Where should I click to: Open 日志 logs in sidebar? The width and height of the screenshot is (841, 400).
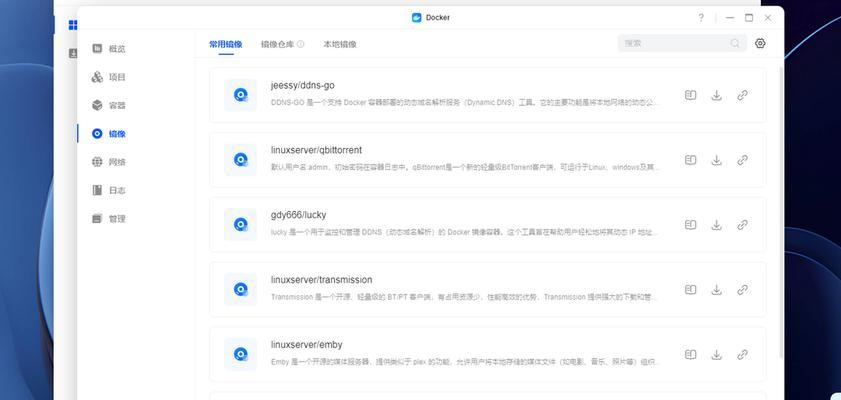coord(109,190)
